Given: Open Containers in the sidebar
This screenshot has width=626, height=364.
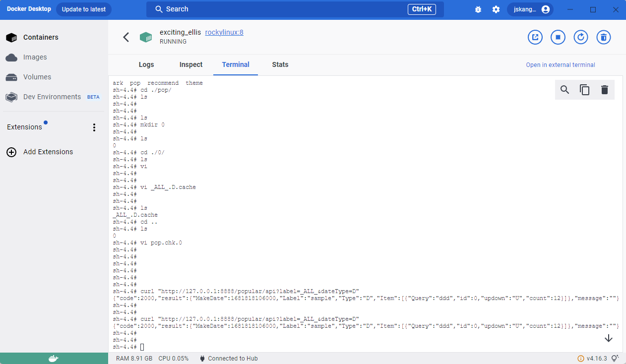Looking at the screenshot, I should (x=41, y=37).
